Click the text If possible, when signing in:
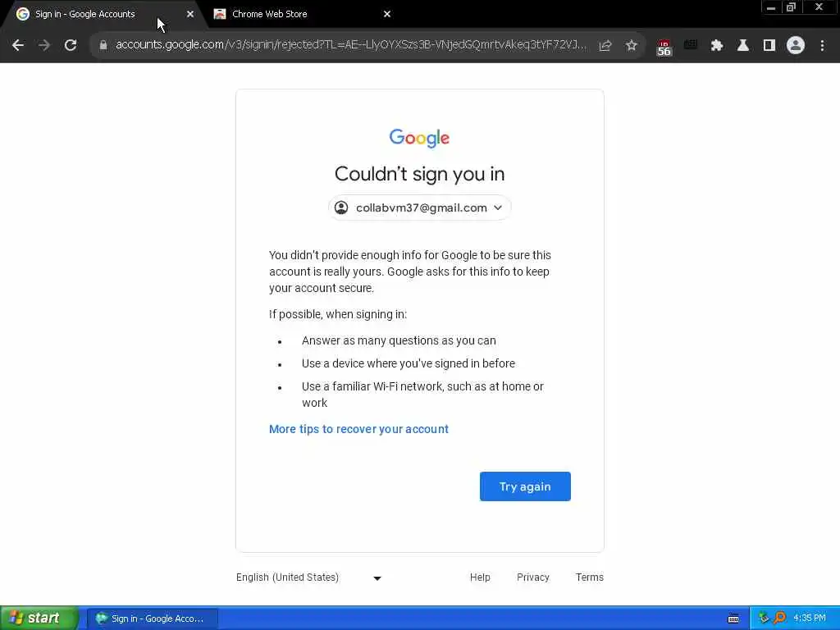This screenshot has width=840, height=630. click(x=338, y=314)
